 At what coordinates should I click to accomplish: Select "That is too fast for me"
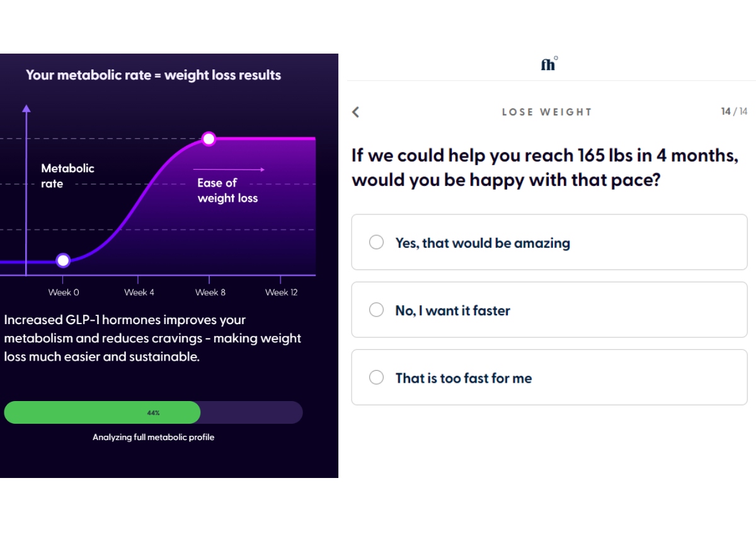coord(376,377)
